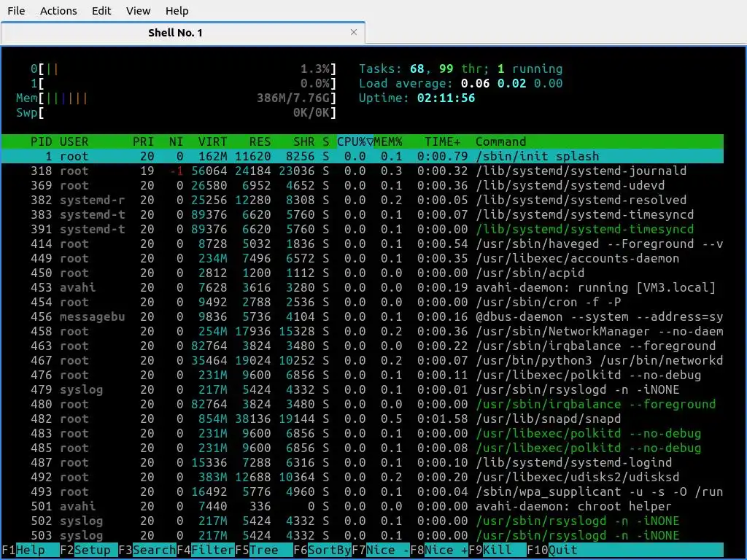Click F9 Kill button

(498, 550)
